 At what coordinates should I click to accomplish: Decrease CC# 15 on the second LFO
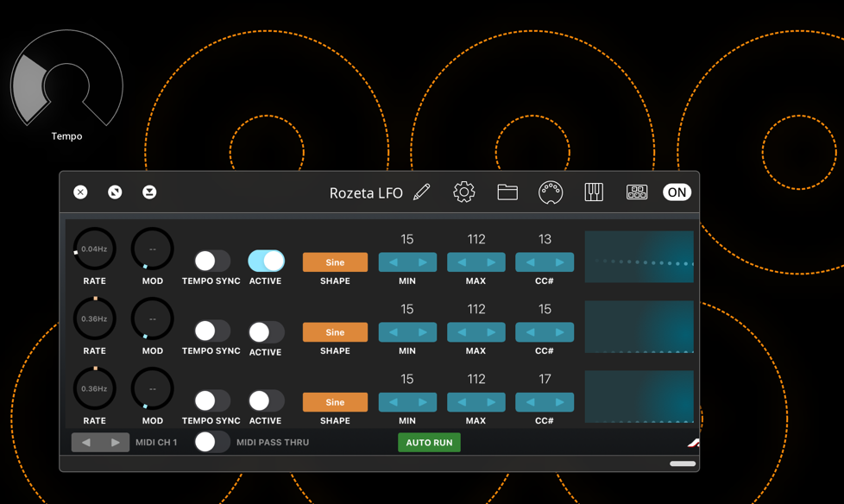coord(530,332)
